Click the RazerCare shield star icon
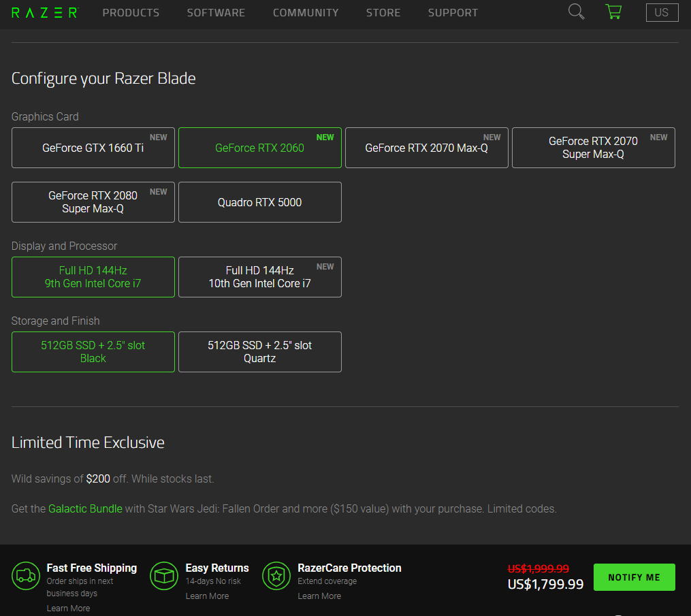Viewport: 691px width, 616px height. coord(276,575)
